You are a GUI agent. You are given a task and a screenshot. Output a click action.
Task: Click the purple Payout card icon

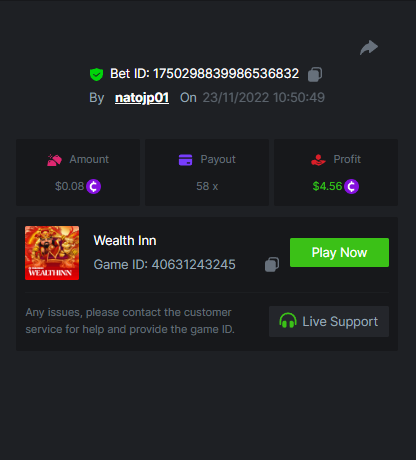[186, 160]
